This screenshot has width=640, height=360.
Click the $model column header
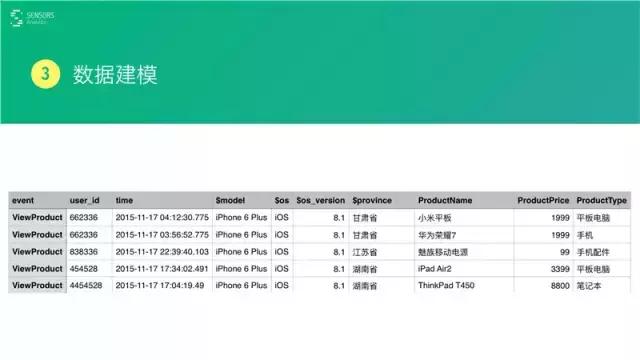click(230, 200)
